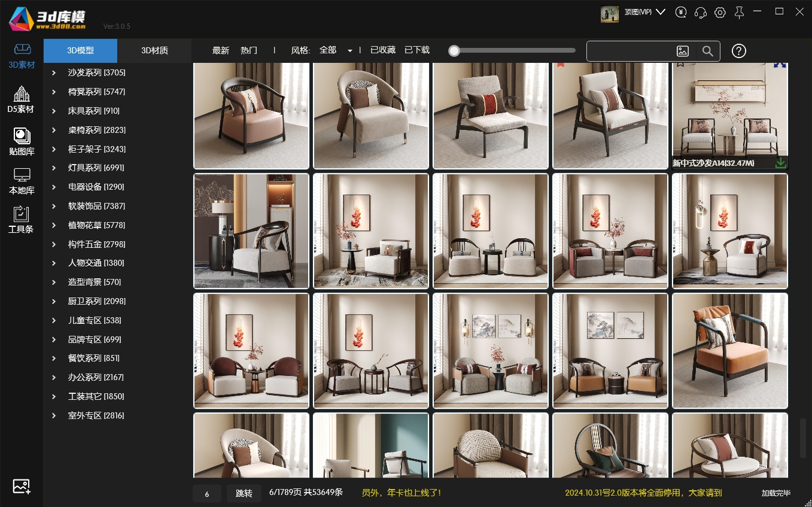Viewport: 812px width, 507px height.
Task: Open the 贴图库 texture library
Action: 22,142
